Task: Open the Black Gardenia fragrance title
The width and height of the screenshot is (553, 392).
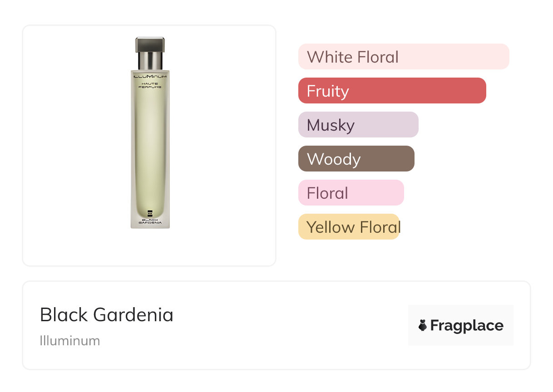Action: pyautogui.click(x=107, y=315)
